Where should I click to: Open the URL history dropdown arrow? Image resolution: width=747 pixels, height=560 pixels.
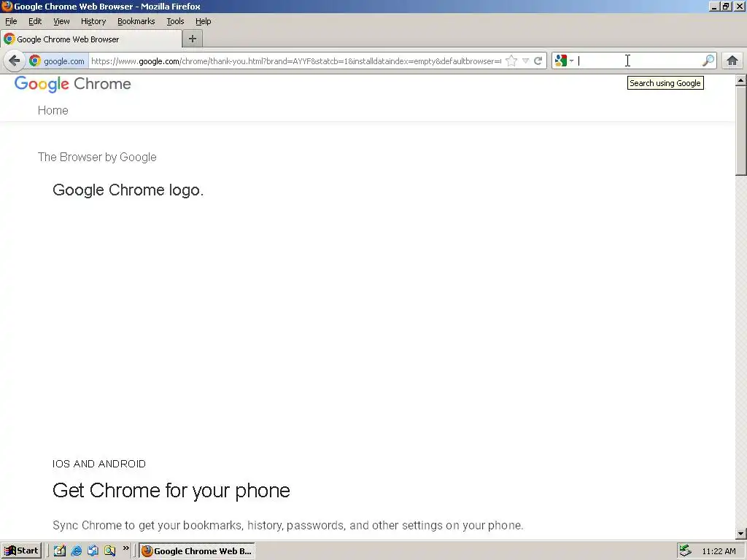pyautogui.click(x=525, y=61)
